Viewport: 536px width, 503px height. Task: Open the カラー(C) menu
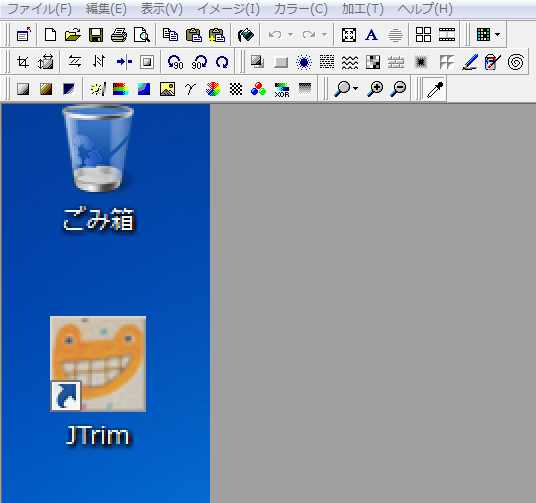301,9
